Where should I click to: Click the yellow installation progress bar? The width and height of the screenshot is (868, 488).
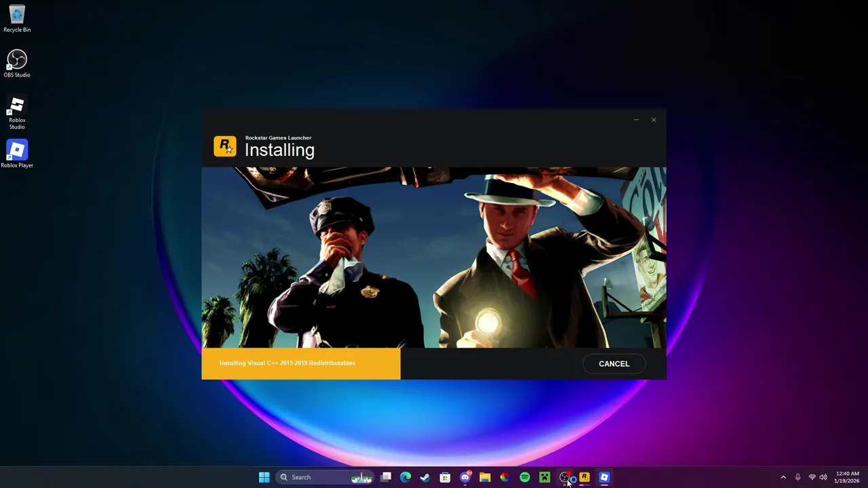click(301, 363)
